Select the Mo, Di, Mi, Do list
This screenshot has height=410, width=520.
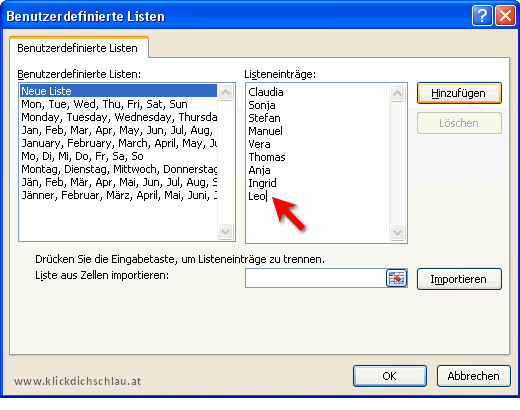(118, 156)
